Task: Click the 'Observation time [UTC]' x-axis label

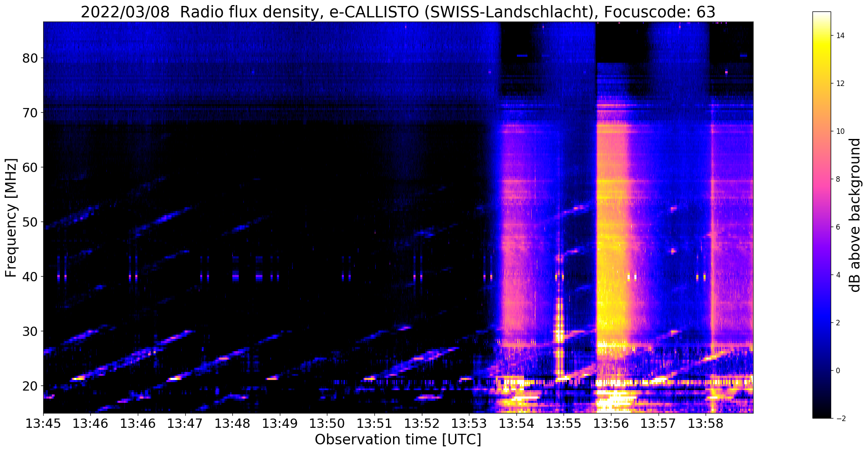Action: coord(398,440)
